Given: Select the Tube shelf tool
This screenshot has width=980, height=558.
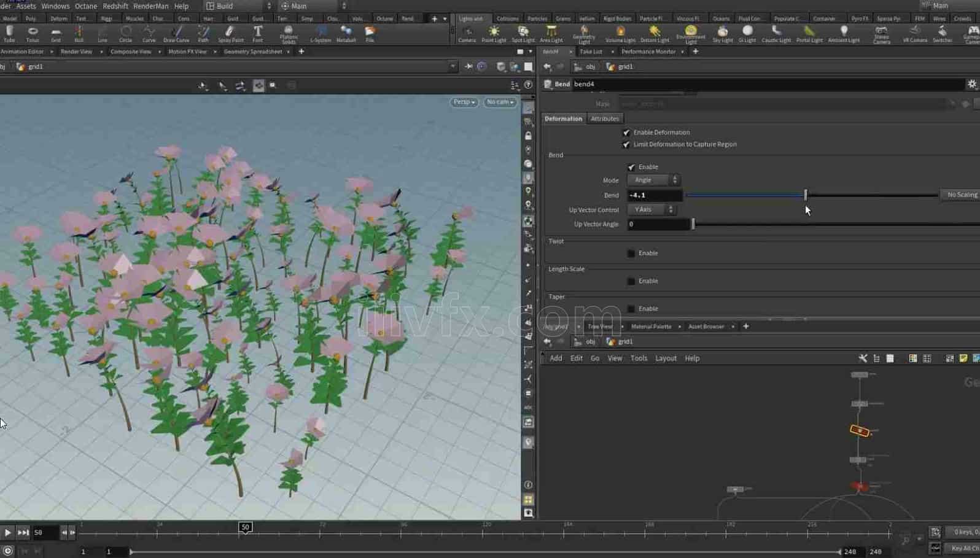Looking at the screenshot, I should pyautogui.click(x=9, y=34).
